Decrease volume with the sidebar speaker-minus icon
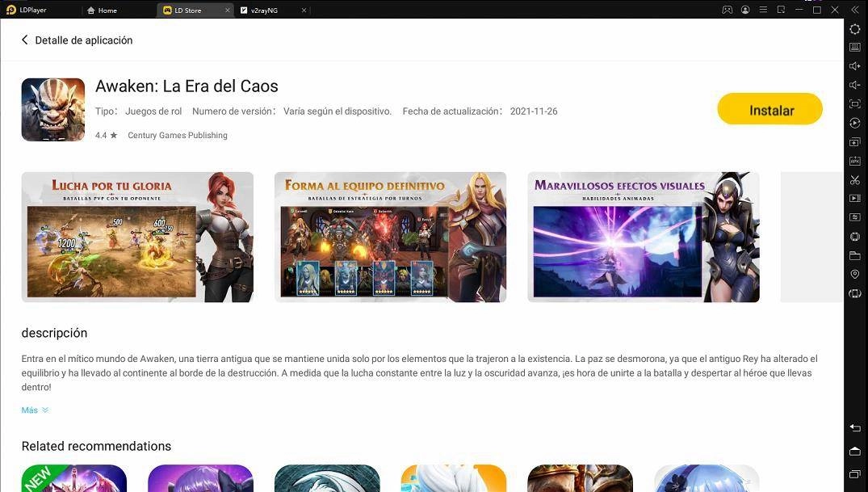 pyautogui.click(x=855, y=85)
